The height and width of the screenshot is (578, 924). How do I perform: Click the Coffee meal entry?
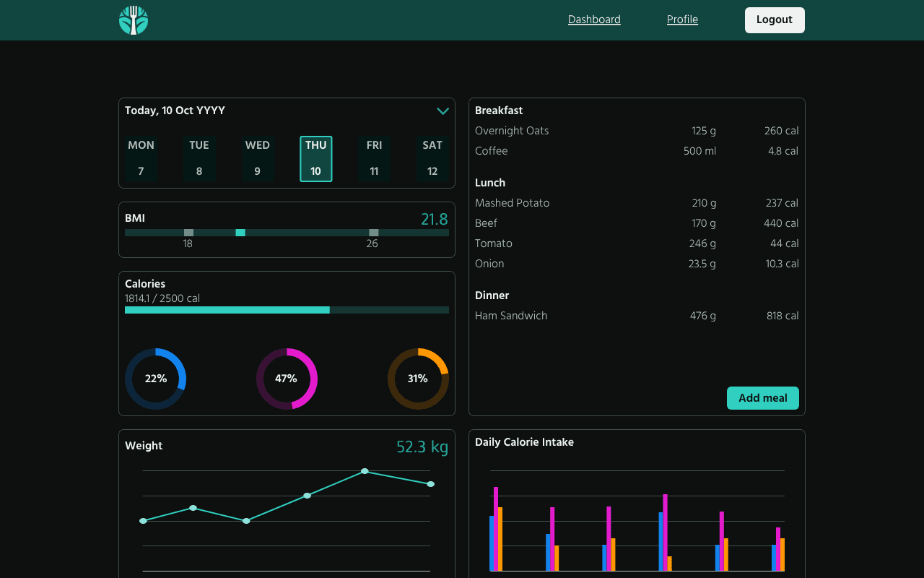tap(637, 151)
